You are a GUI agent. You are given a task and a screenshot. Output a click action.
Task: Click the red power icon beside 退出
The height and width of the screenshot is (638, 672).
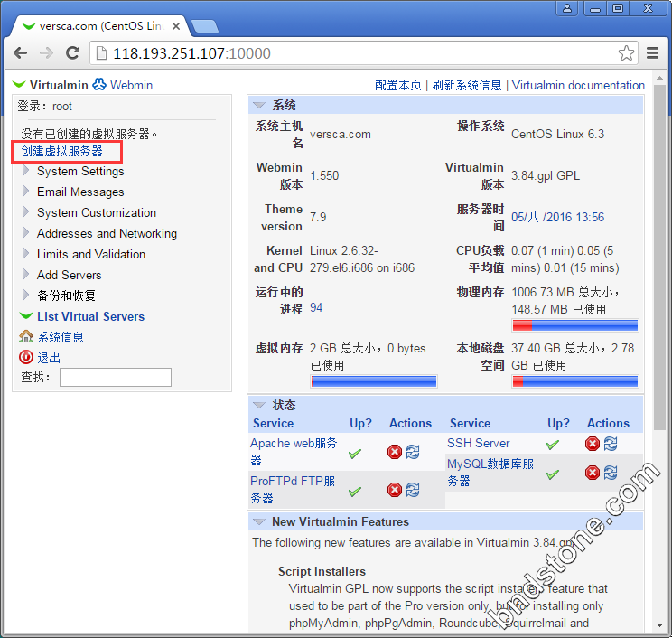tap(25, 357)
